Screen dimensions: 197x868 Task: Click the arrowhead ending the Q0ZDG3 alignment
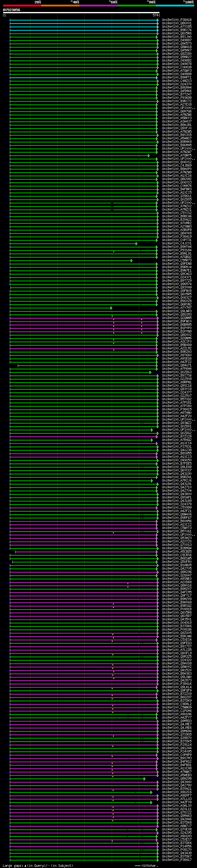point(151,372)
